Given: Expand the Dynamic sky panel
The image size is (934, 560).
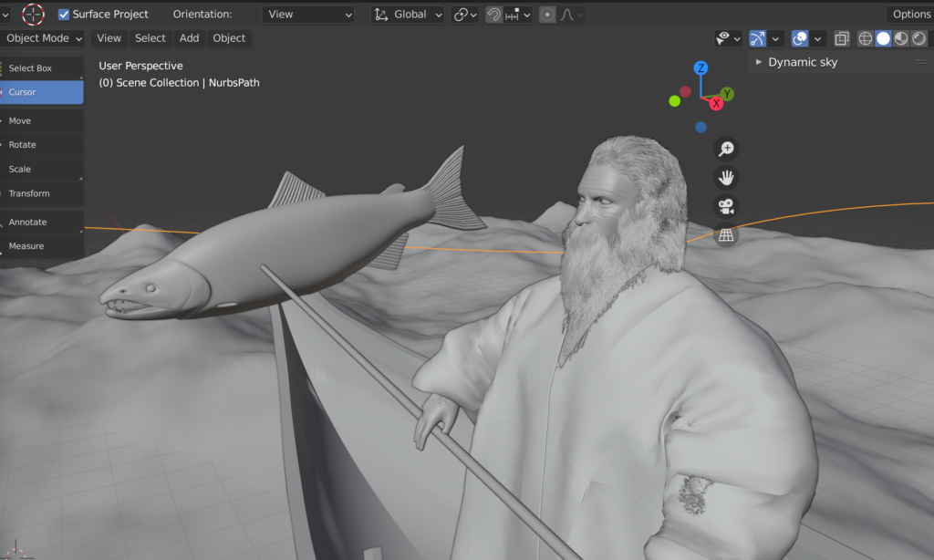Looking at the screenshot, I should pyautogui.click(x=759, y=62).
